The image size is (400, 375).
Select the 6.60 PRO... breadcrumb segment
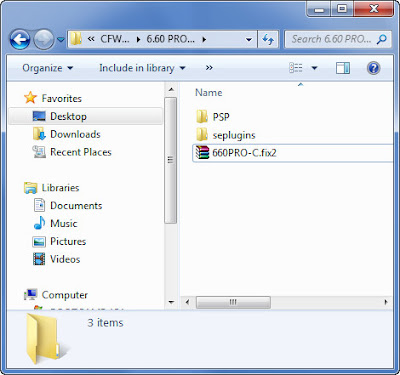[x=170, y=39]
